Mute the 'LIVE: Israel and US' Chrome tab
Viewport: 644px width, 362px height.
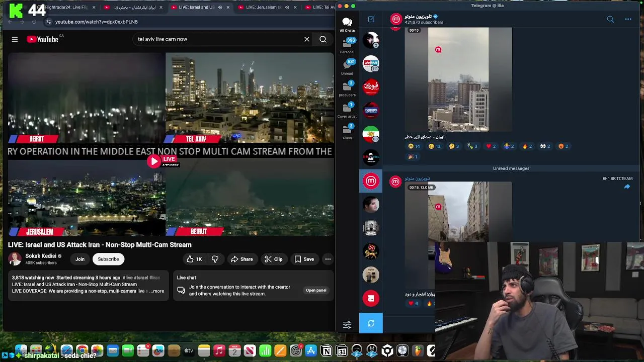[x=220, y=8]
